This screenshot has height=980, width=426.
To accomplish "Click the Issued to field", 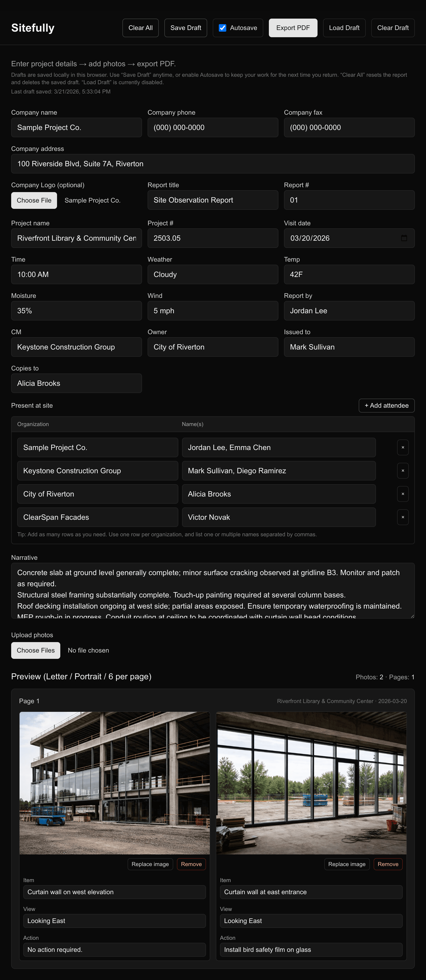I will tap(349, 347).
